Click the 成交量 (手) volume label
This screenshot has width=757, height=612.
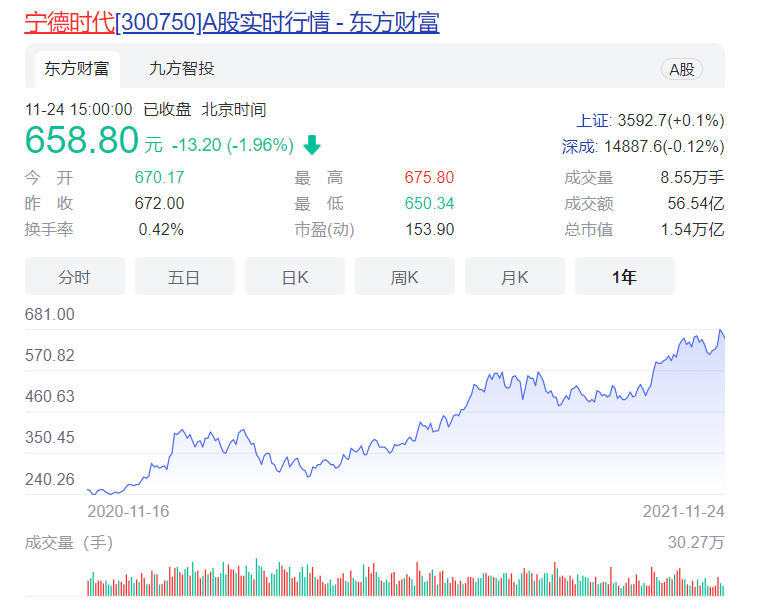coord(69,542)
